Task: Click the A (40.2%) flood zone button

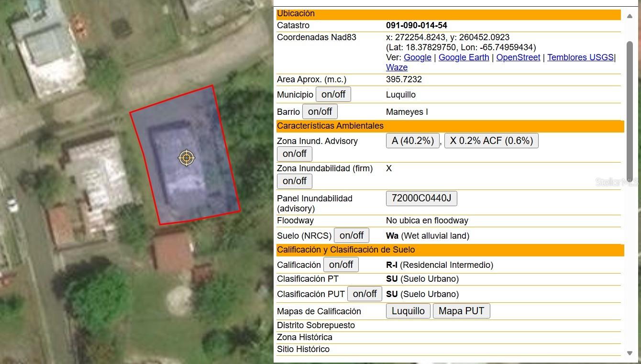Action: pos(413,141)
